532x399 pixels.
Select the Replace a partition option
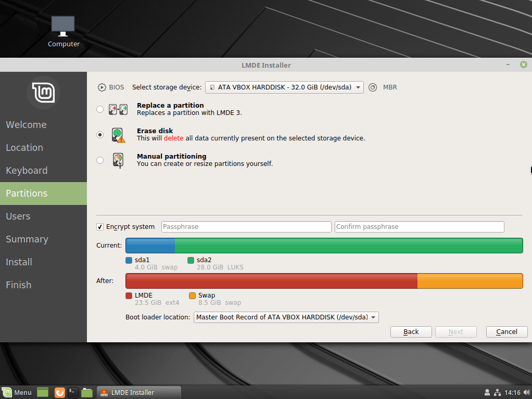tap(100, 109)
